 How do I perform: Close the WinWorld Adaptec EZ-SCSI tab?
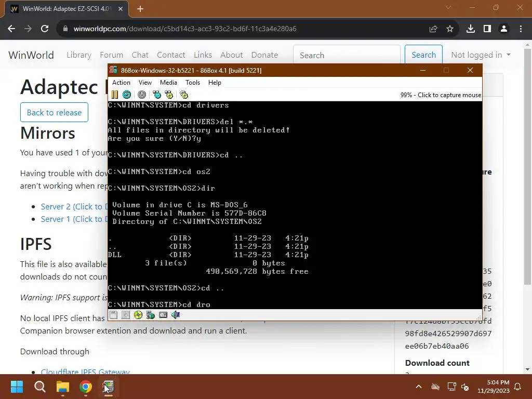point(121,9)
